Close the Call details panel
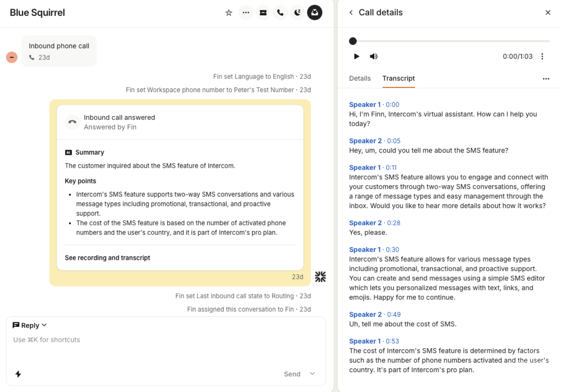 click(548, 13)
